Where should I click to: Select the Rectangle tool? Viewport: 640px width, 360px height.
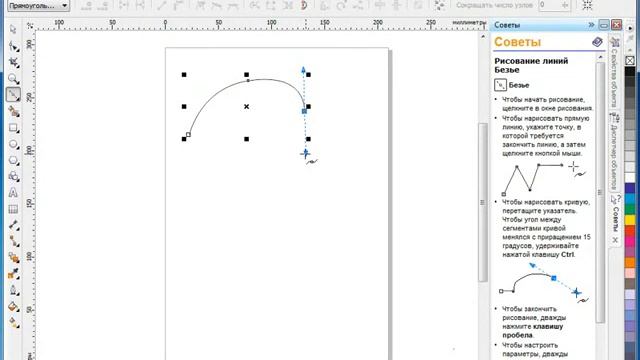click(13, 128)
